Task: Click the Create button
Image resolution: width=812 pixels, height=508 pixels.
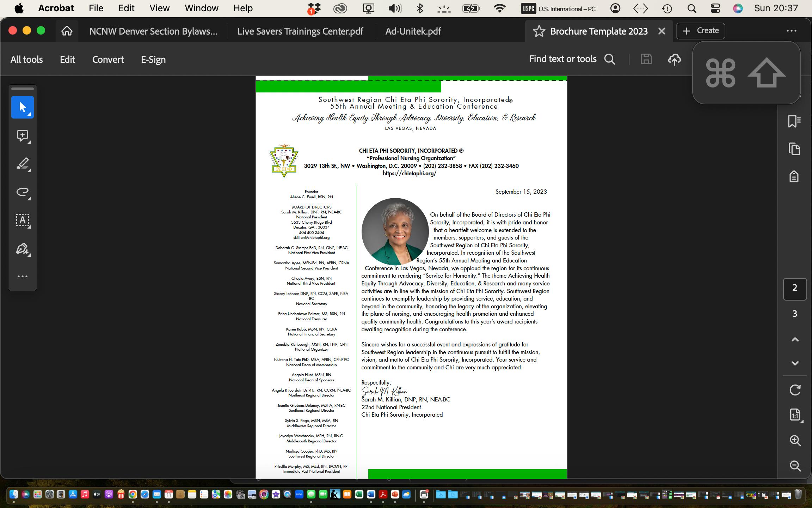Action: tap(700, 31)
